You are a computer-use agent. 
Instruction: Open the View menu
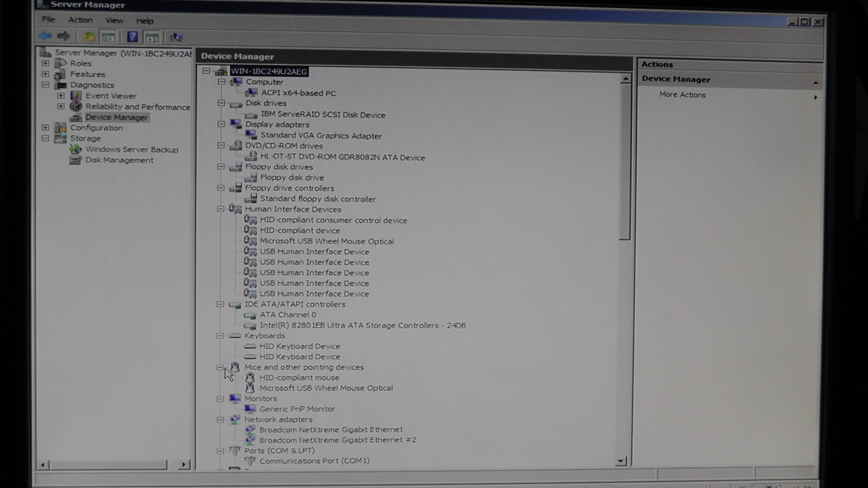pyautogui.click(x=114, y=21)
